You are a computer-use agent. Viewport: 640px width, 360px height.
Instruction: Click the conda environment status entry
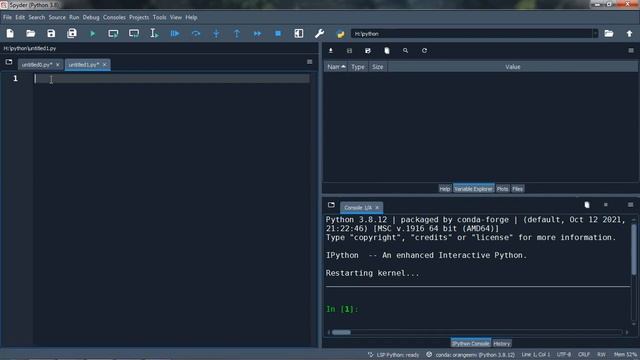471,355
